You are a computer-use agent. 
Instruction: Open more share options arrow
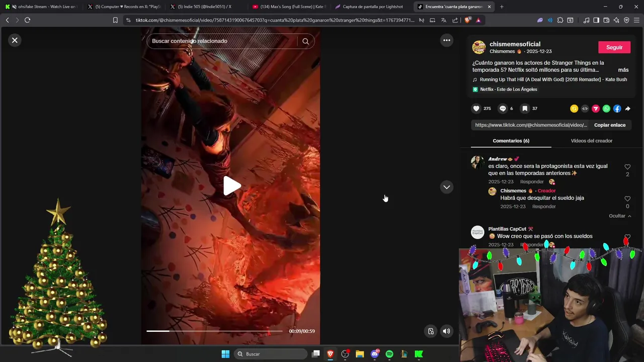(x=628, y=109)
